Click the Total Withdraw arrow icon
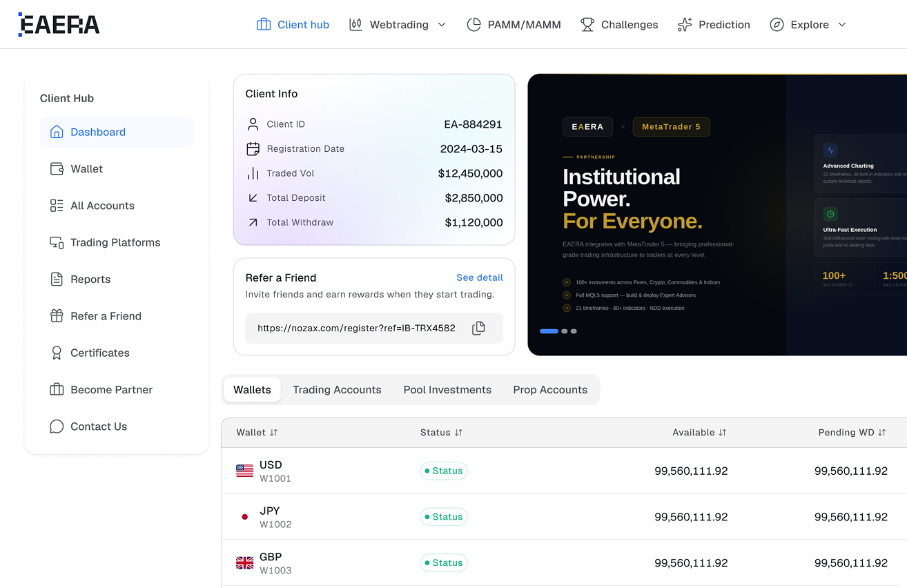Viewport: 907px width, 588px height. click(x=253, y=222)
